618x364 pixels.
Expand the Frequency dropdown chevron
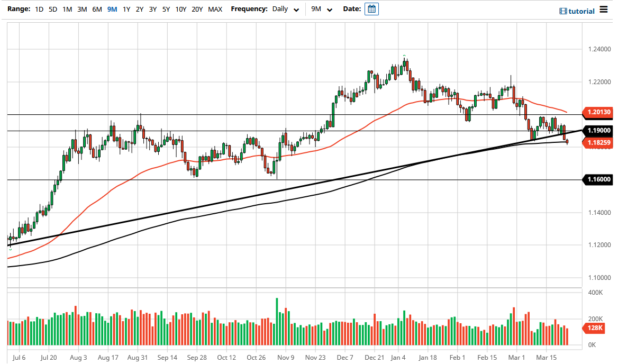tap(296, 10)
